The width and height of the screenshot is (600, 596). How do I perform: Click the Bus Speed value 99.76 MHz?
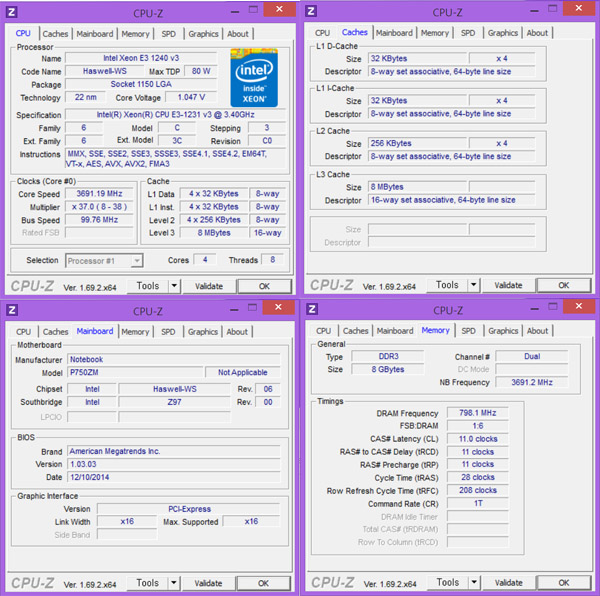click(99, 220)
